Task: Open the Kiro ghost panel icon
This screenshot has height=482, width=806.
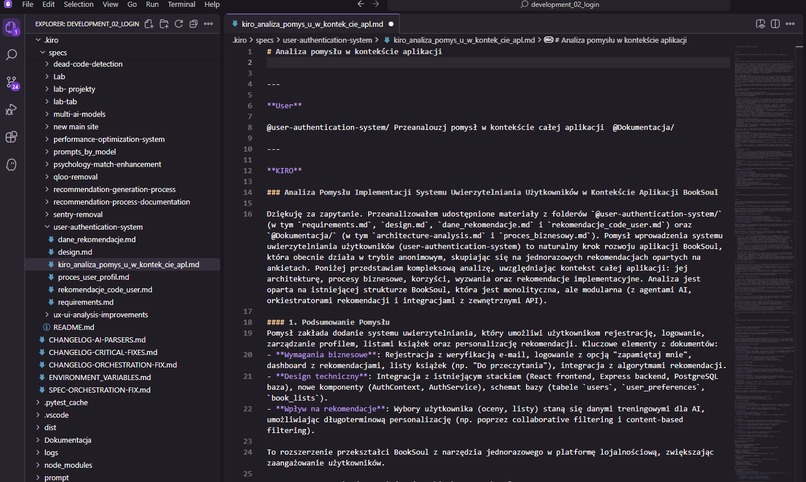Action: (x=11, y=164)
